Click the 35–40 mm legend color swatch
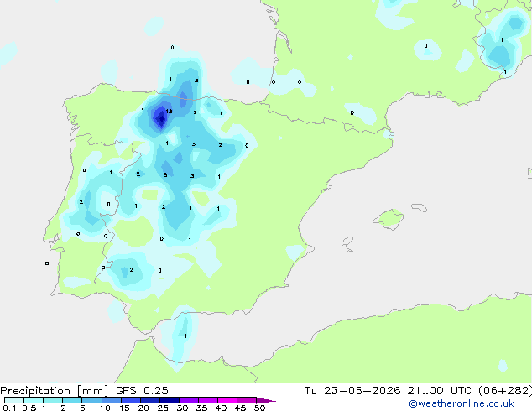 (x=208, y=400)
